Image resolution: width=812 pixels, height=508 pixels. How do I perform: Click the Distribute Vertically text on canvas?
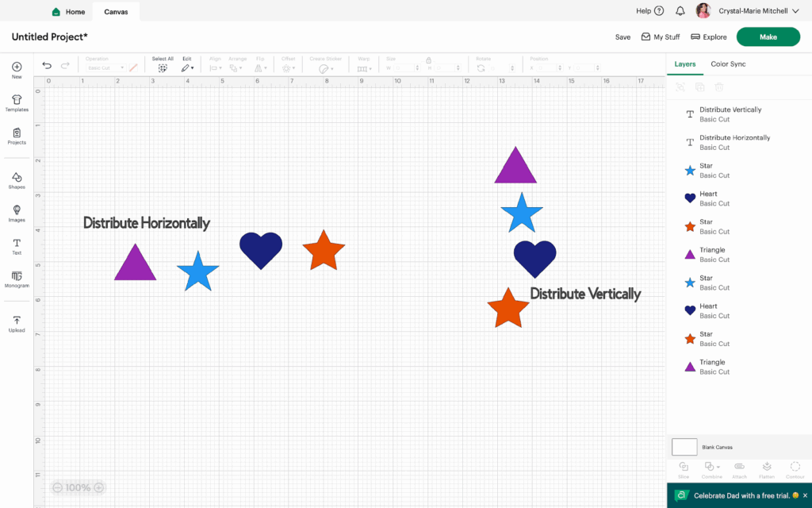click(x=585, y=294)
